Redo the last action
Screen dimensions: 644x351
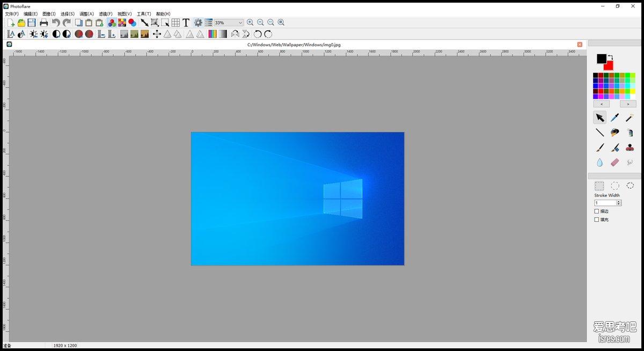coord(67,23)
